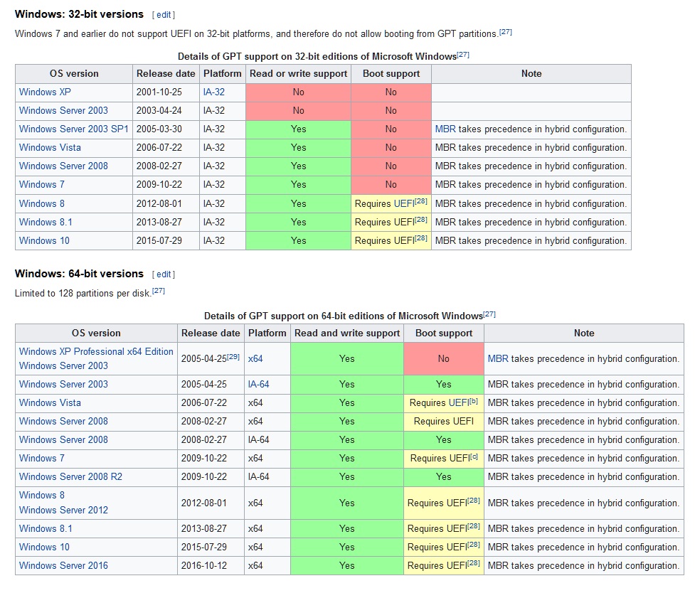Viewport: 700px width, 593px height.
Task: Open the Windows XP link dated 2001-10-25
Action: click(x=45, y=92)
